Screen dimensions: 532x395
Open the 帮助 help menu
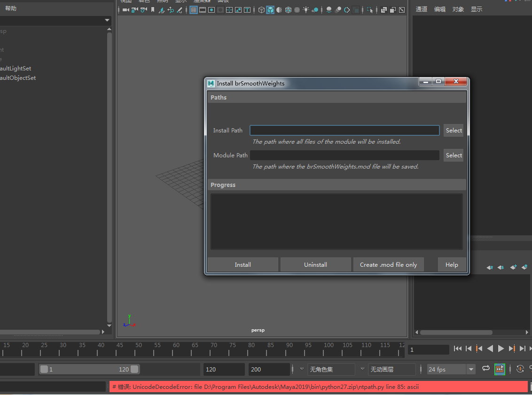10,8
